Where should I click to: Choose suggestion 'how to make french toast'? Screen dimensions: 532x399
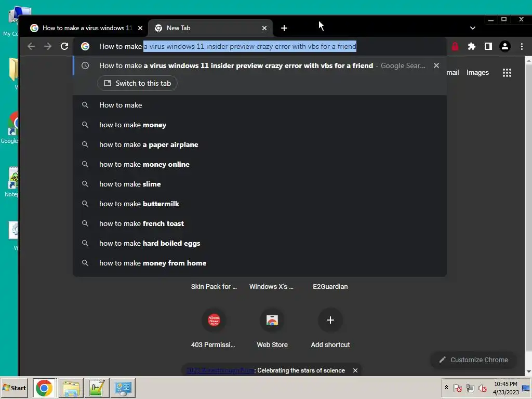pos(260,223)
